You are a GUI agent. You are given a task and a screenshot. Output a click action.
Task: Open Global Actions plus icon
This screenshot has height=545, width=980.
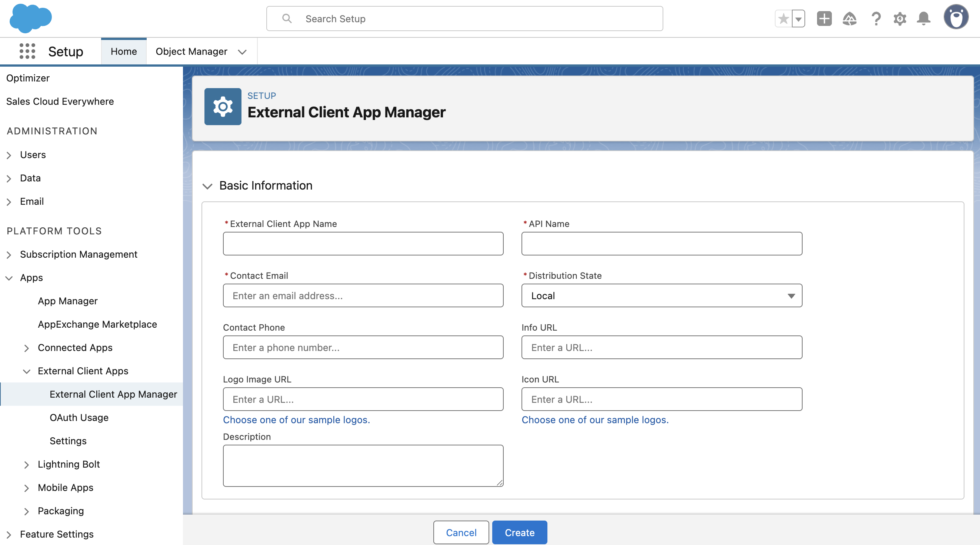pyautogui.click(x=824, y=19)
